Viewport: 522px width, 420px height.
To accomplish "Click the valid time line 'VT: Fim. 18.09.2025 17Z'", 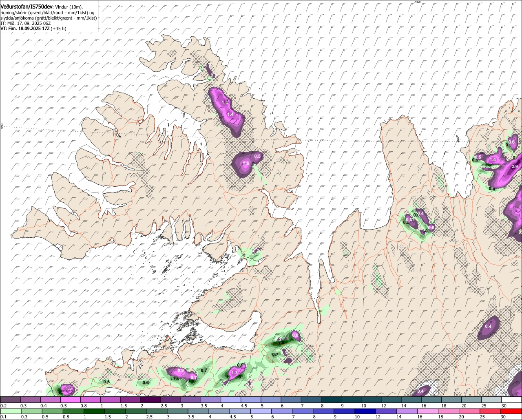I will coord(25,29).
